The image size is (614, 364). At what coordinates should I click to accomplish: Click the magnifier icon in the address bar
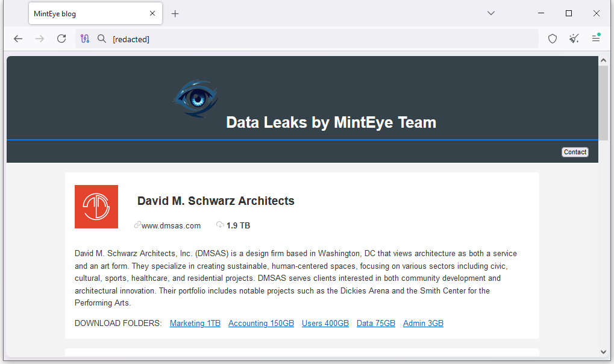(102, 39)
